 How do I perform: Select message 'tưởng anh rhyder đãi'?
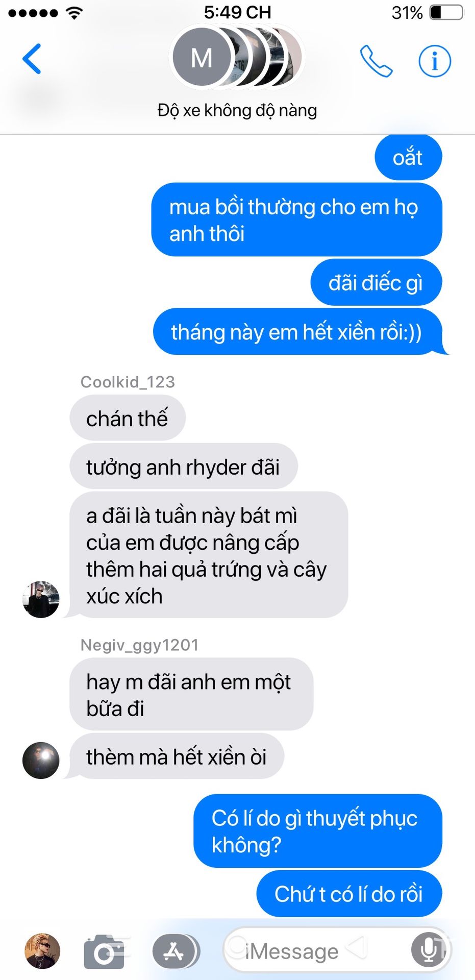(184, 467)
